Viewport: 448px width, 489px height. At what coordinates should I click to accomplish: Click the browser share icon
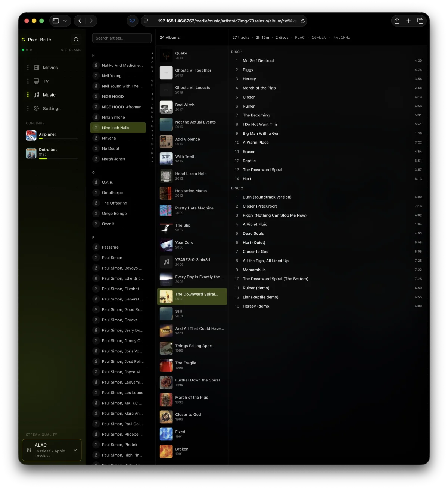[397, 21]
